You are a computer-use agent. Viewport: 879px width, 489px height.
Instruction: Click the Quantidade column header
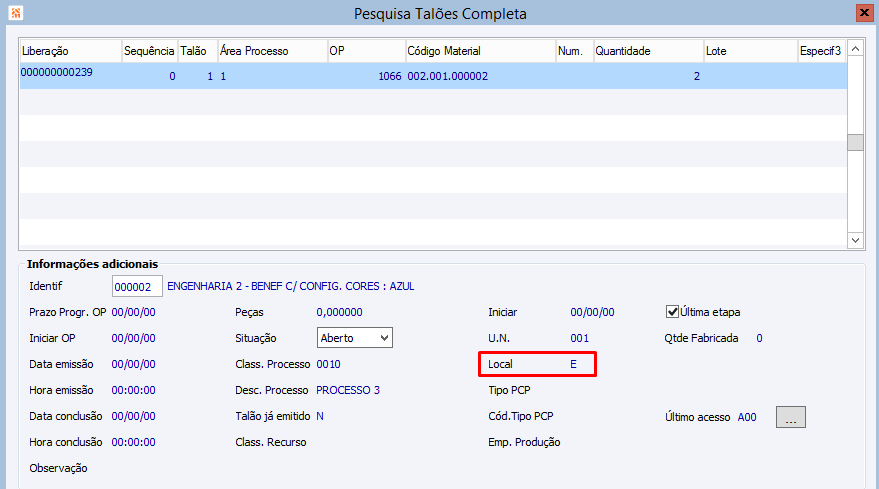tap(649, 51)
